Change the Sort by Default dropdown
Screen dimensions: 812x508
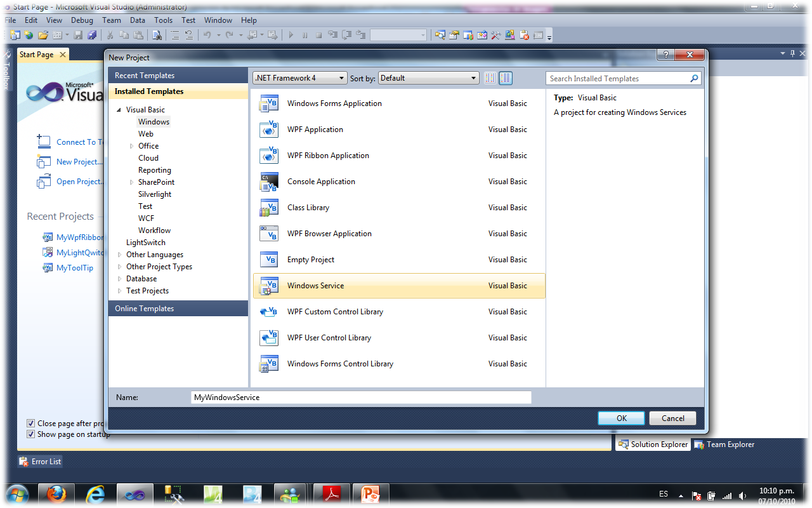click(x=428, y=77)
